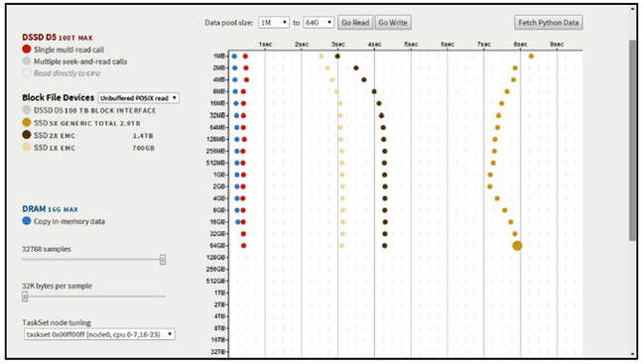Click the Go Read button
Viewport: 643px width, 364px height.
[355, 23]
